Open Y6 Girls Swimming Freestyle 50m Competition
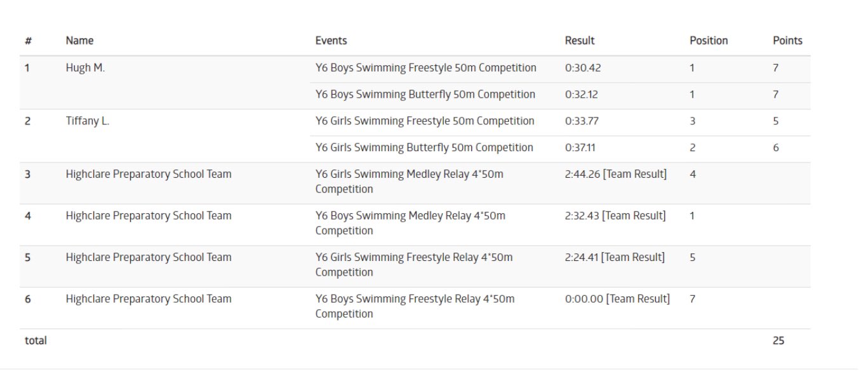This screenshot has width=868, height=386. pos(425,121)
